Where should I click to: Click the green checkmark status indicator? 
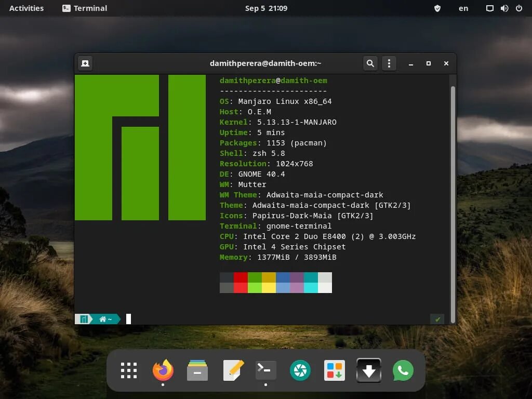click(437, 320)
